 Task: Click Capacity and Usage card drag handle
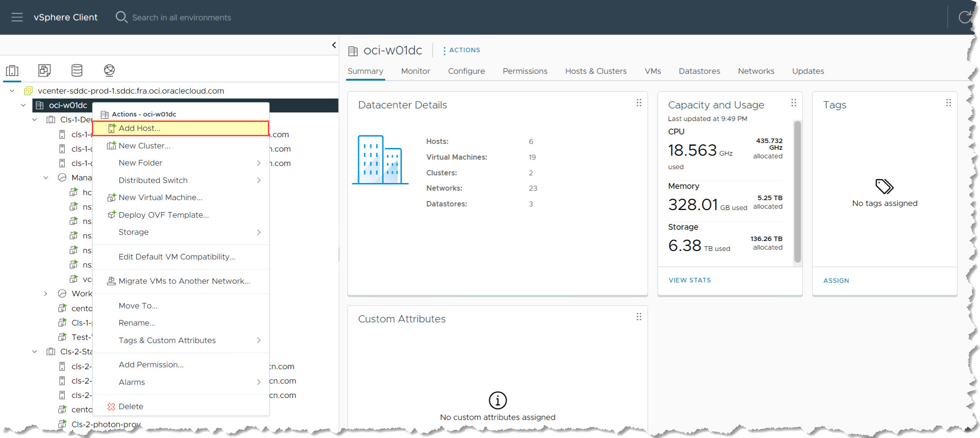pyautogui.click(x=794, y=103)
